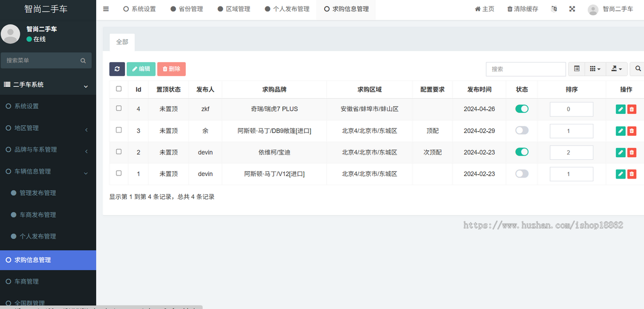Click the fullscreen icon in top bar
This screenshot has width=644, height=309.
[x=572, y=9]
